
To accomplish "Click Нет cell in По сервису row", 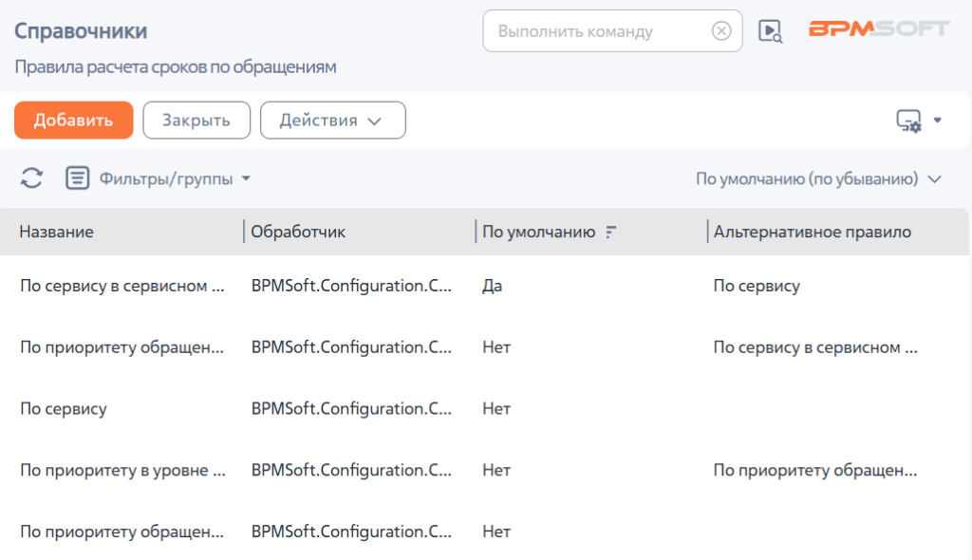I will click(496, 409).
